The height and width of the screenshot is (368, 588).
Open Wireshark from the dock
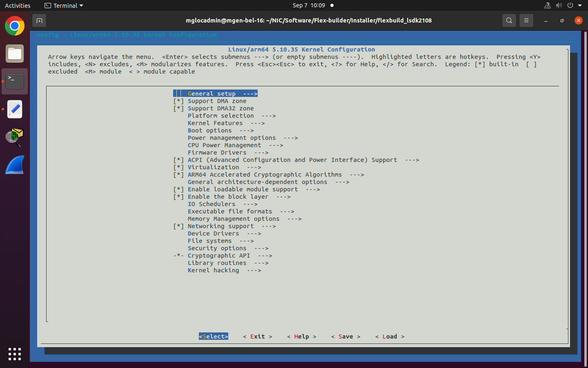tap(14, 165)
